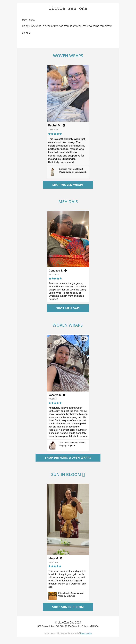Click Rachel M.'s verified badge icon
This screenshot has height=644, width=136.
tap(64, 125)
